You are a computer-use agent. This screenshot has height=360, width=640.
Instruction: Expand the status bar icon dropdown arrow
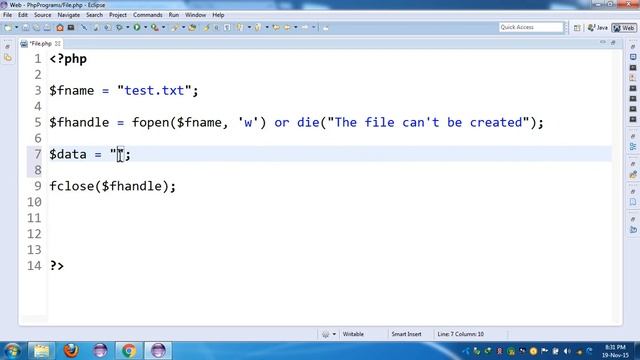point(334,334)
